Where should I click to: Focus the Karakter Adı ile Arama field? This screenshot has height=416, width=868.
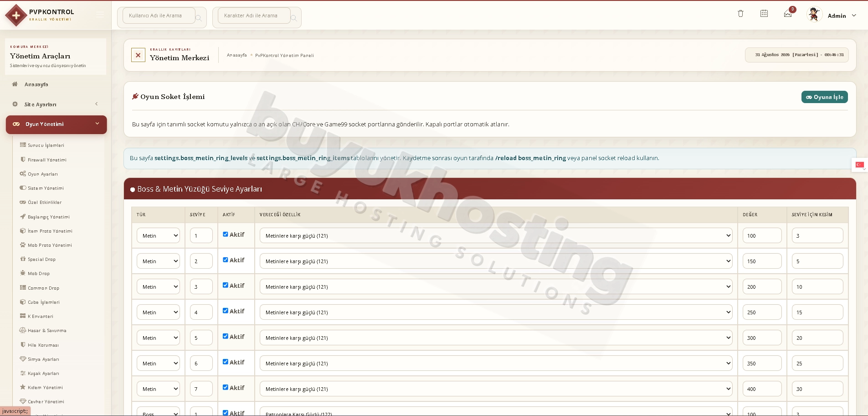tap(254, 16)
